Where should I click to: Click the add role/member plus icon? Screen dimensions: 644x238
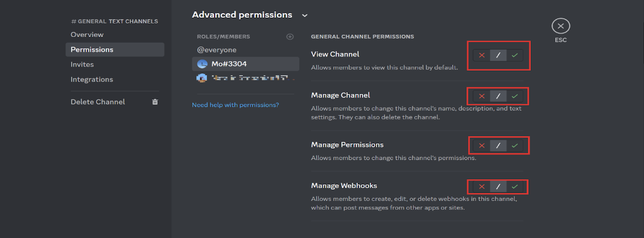pyautogui.click(x=290, y=36)
